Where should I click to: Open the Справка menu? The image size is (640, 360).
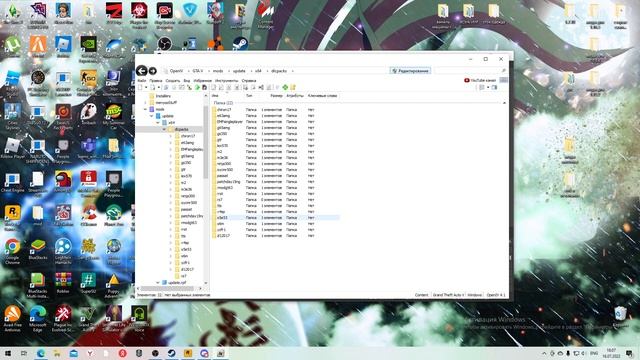pos(249,81)
